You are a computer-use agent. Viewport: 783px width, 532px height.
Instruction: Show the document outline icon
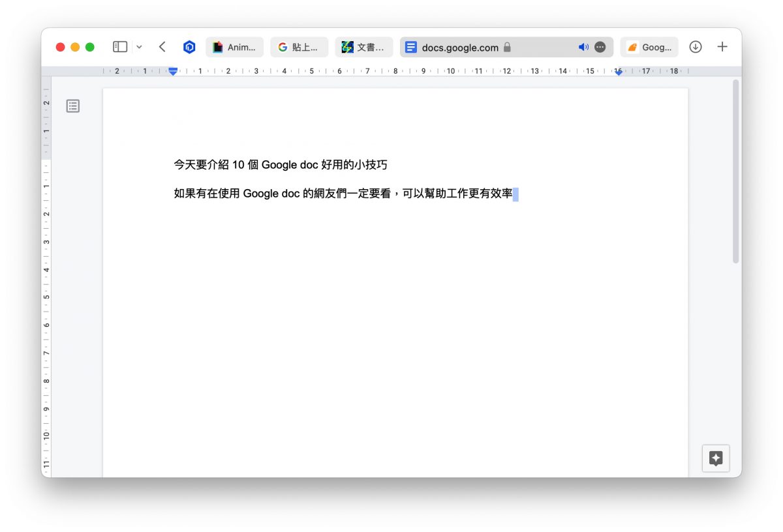(73, 106)
